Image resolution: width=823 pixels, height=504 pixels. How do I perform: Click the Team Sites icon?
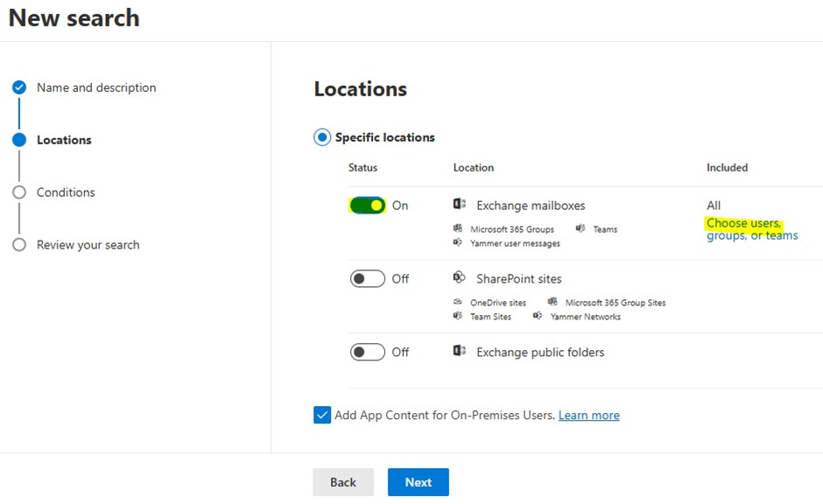tap(457, 317)
